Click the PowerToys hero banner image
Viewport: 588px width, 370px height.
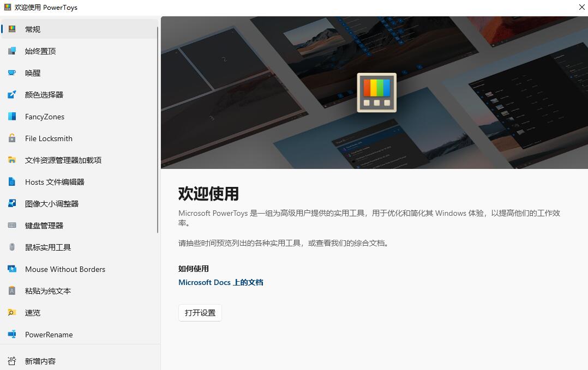pos(374,92)
